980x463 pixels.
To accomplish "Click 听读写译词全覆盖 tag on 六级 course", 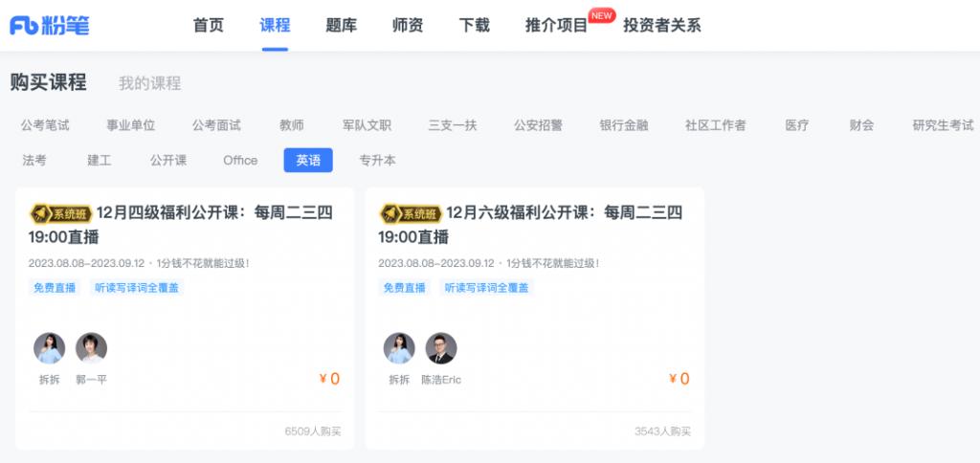I will tap(486, 287).
